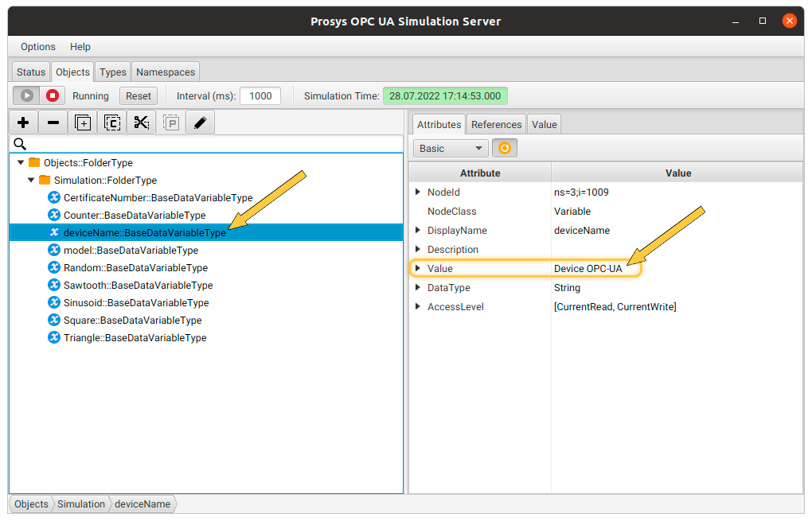This screenshot has width=812, height=521.
Task: Expand the AccessLevel attribute row
Action: pos(418,306)
